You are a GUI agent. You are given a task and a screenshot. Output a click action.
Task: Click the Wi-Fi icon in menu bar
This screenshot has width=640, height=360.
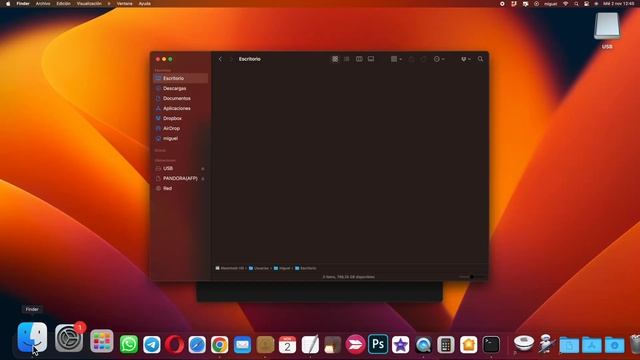coord(566,4)
